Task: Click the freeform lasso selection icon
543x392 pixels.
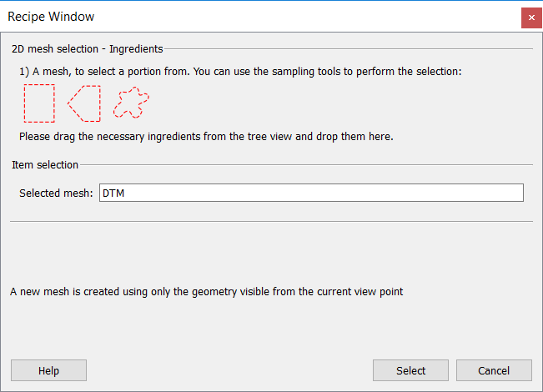Action: tap(131, 103)
